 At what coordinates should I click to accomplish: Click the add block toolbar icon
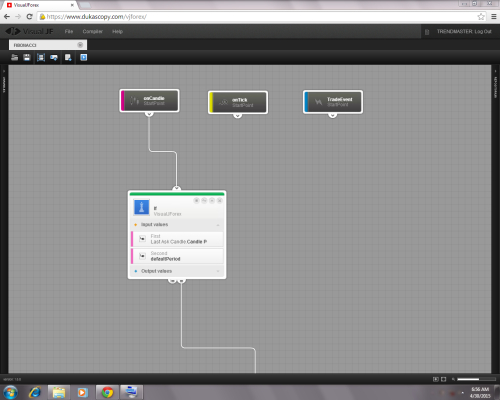click(54, 57)
